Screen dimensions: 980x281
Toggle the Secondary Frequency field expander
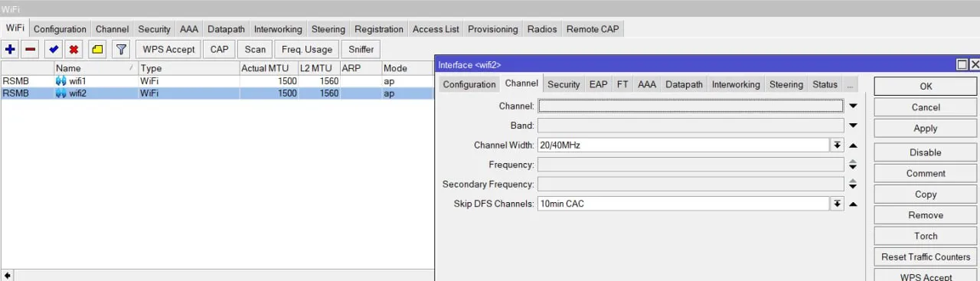(853, 185)
